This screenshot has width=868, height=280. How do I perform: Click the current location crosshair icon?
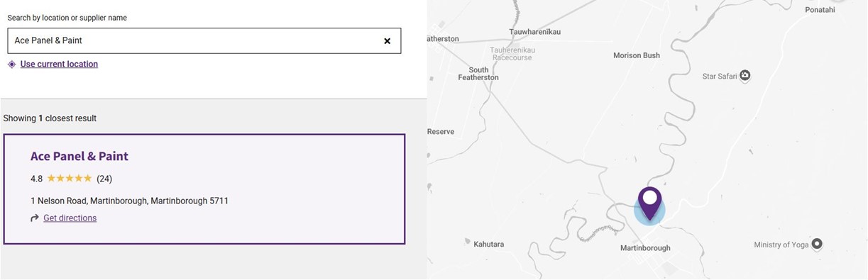11,64
